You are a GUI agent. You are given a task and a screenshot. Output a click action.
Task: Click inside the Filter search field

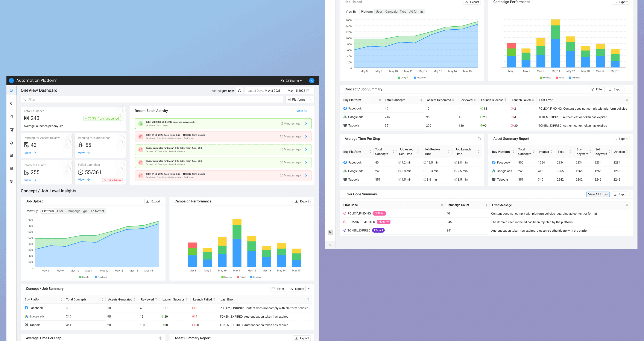tap(152, 100)
